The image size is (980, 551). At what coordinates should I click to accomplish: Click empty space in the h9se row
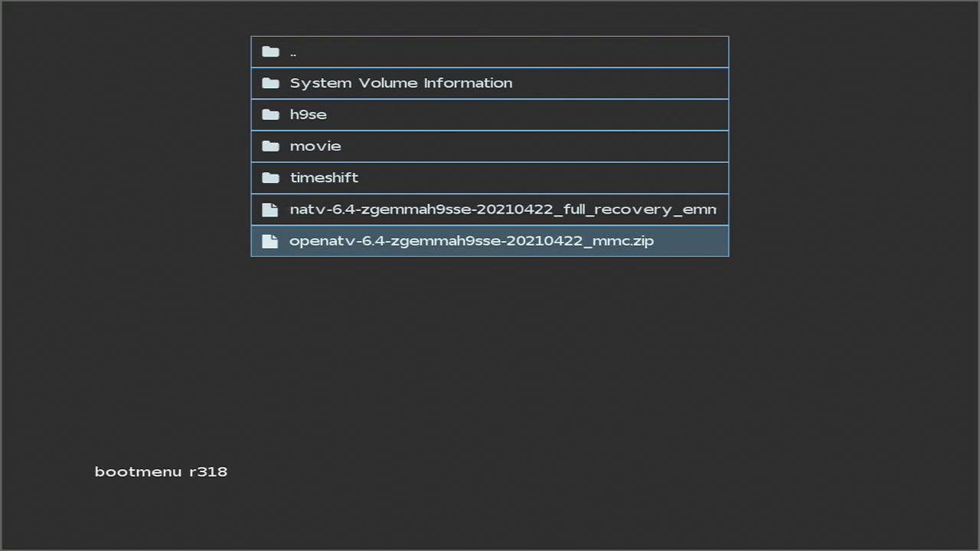click(x=536, y=115)
